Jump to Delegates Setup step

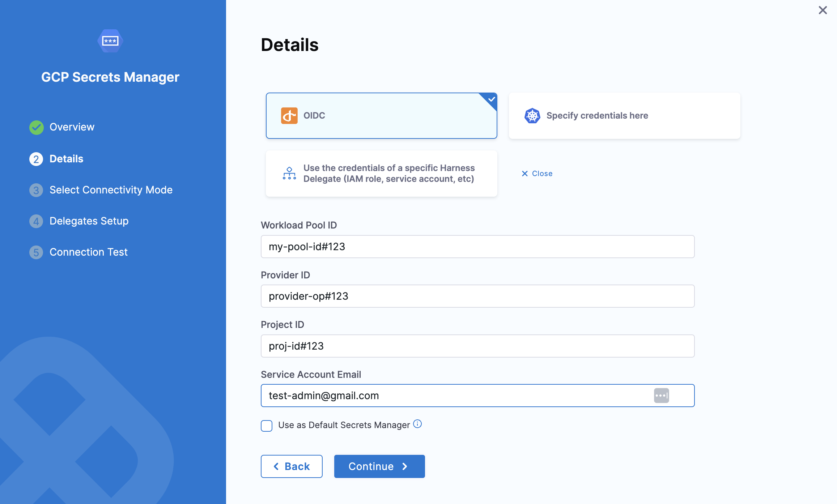click(89, 221)
